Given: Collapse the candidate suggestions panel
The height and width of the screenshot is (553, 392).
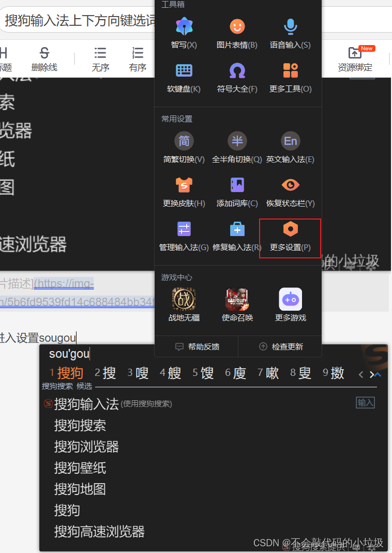Looking at the screenshot, I should click(x=378, y=374).
